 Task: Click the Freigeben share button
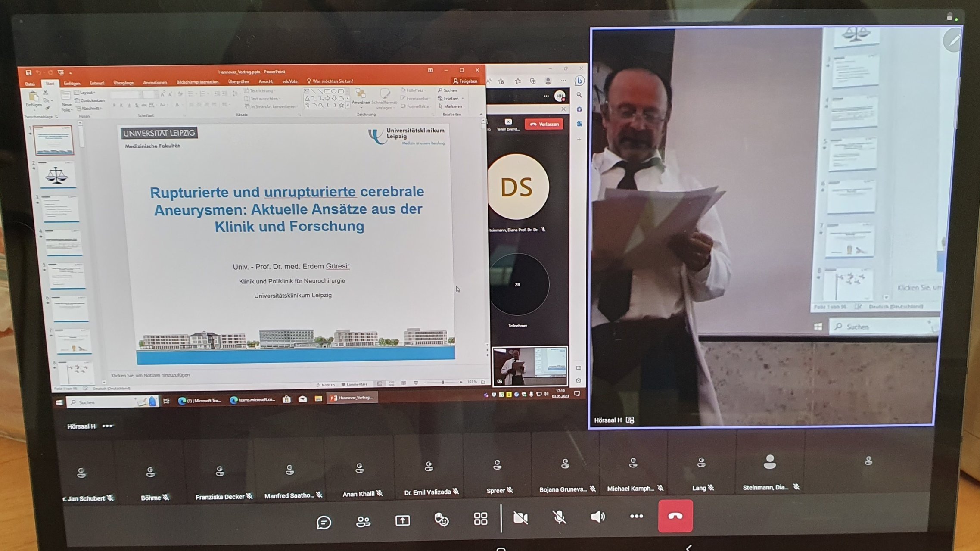pyautogui.click(x=465, y=81)
